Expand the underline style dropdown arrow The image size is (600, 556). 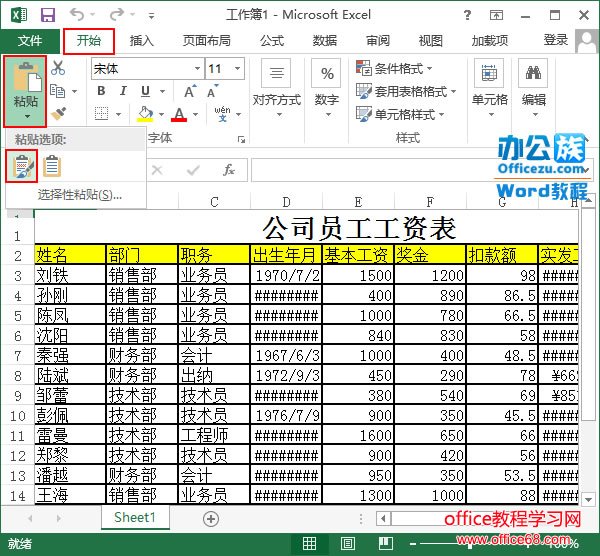[162, 91]
